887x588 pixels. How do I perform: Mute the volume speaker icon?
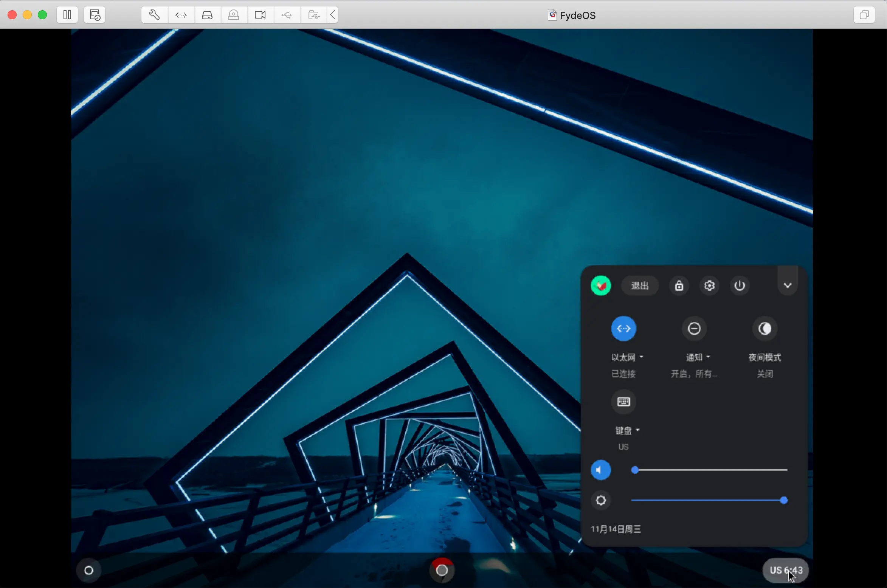601,470
